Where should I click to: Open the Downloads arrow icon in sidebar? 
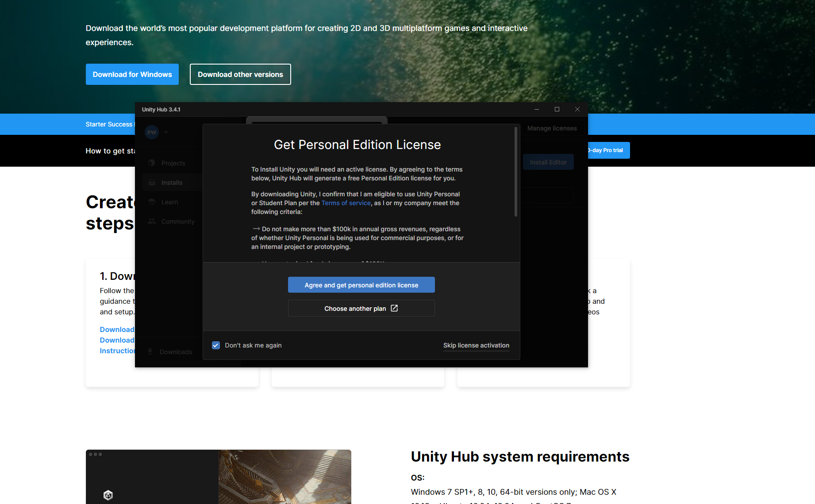(x=150, y=351)
